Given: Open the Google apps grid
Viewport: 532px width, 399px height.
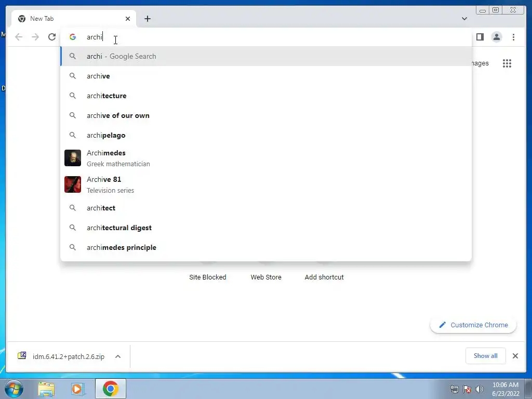Looking at the screenshot, I should [507, 63].
